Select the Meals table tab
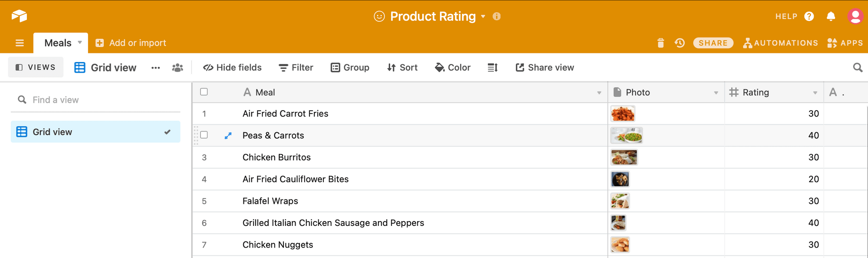This screenshot has width=868, height=258. 58,43
